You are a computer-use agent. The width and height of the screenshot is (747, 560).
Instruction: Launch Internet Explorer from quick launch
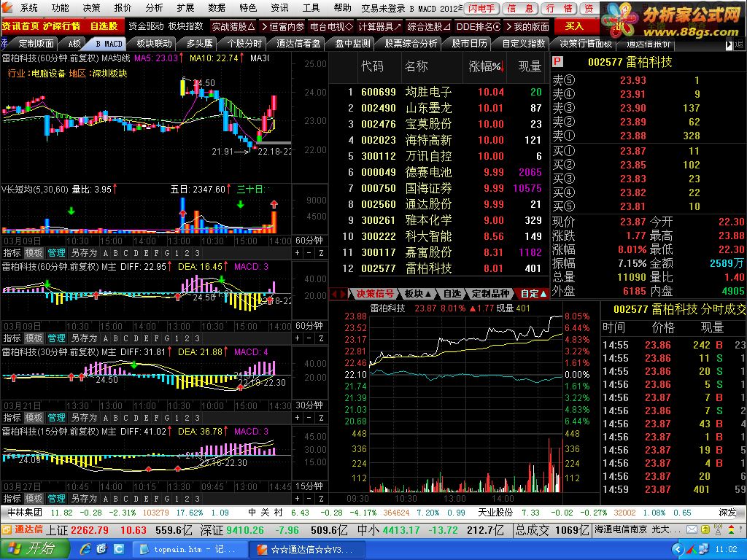(x=86, y=549)
